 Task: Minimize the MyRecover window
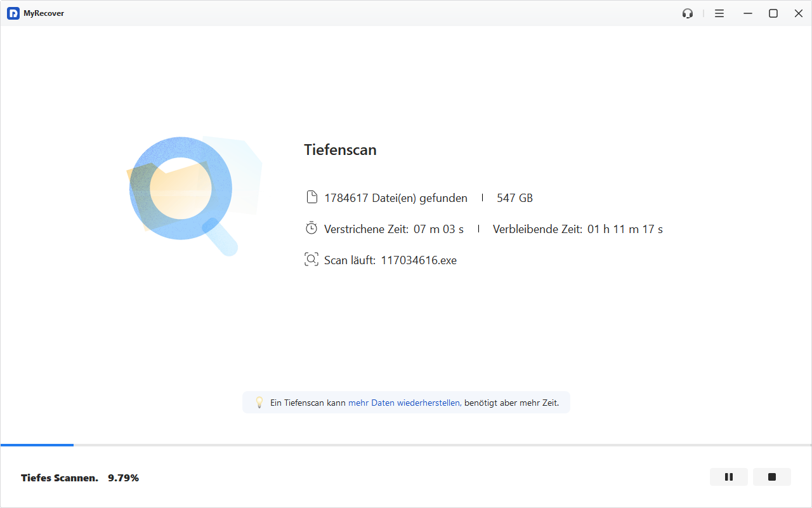tap(748, 13)
